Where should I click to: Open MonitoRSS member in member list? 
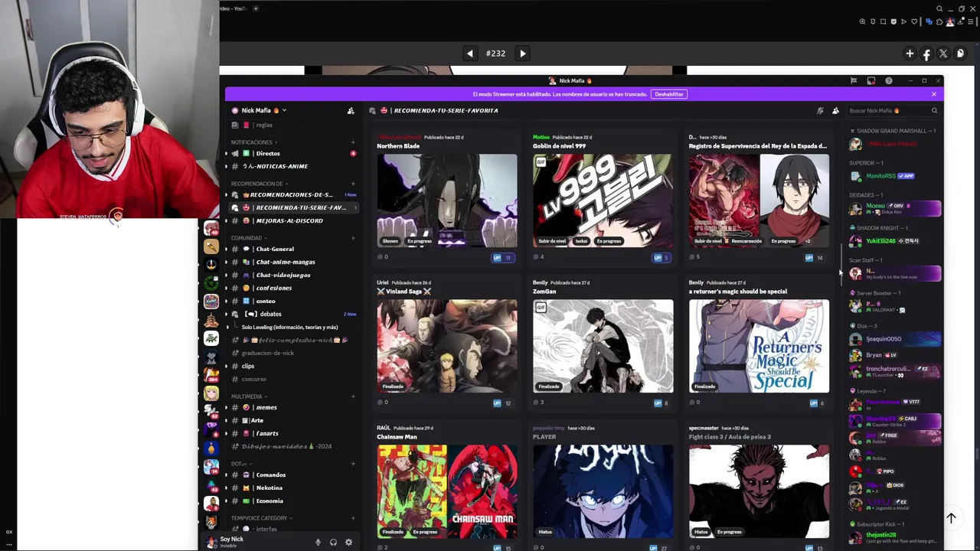tap(894, 175)
